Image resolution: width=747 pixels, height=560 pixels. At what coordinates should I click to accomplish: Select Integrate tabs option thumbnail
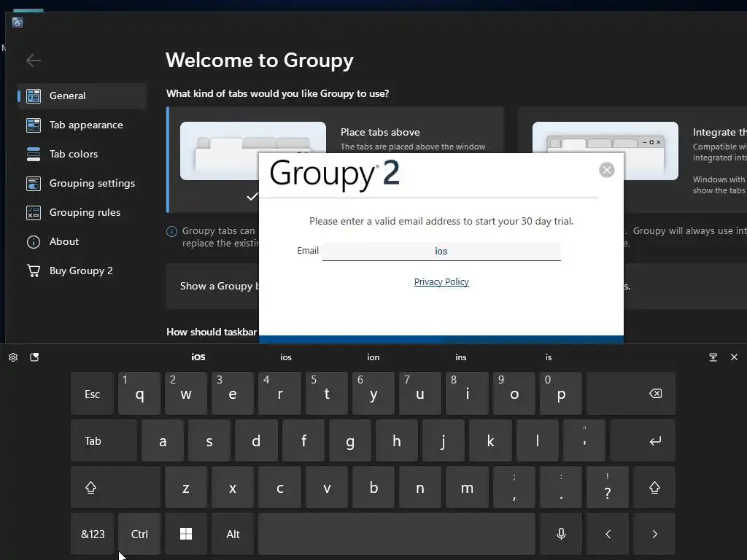tap(605, 150)
